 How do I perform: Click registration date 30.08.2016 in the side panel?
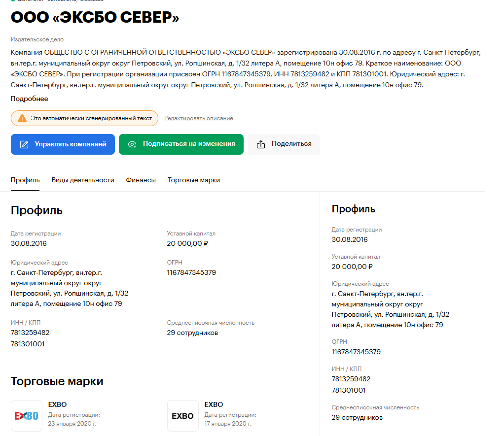[350, 239]
